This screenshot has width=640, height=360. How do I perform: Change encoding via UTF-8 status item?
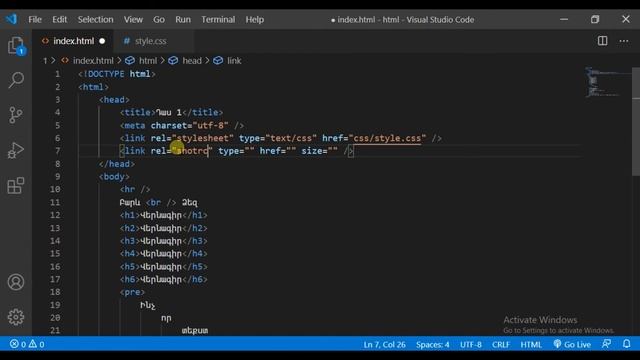pos(471,344)
